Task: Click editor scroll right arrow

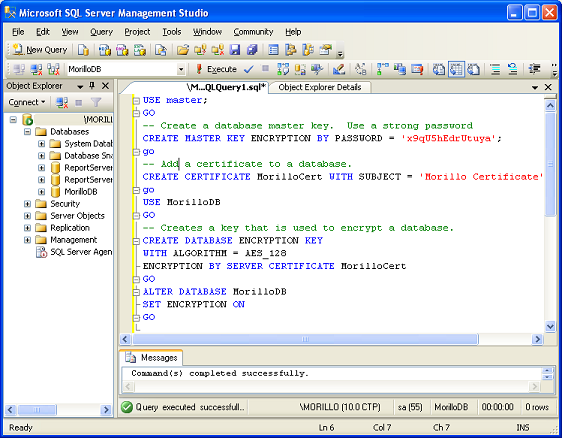Action: 537,339
